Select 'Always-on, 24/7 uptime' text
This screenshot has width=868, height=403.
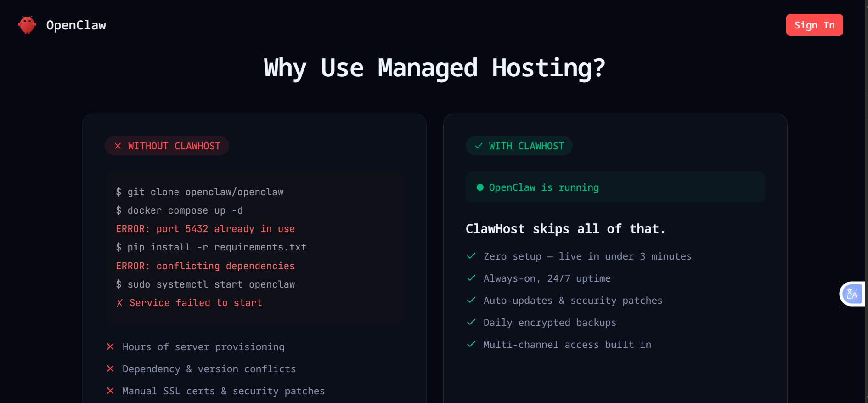547,278
